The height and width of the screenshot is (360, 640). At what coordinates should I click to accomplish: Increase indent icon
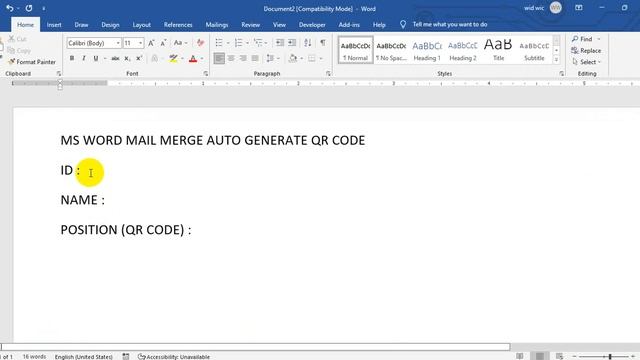(292, 43)
